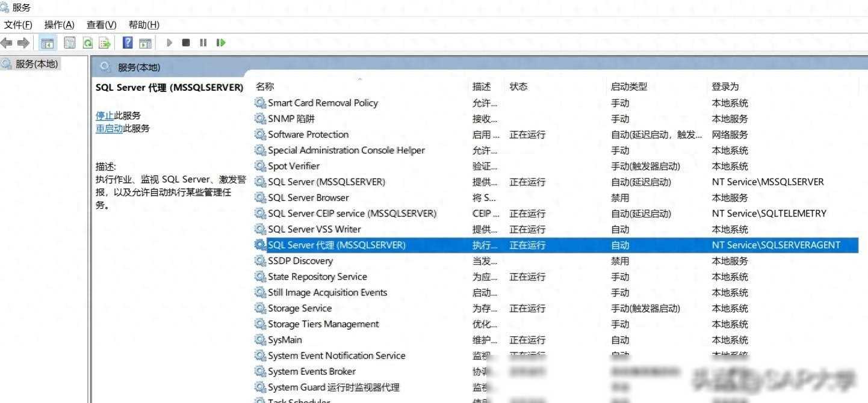The image size is (868, 403).
Task: Click the gear icon of System Events Broker
Action: 260,371
